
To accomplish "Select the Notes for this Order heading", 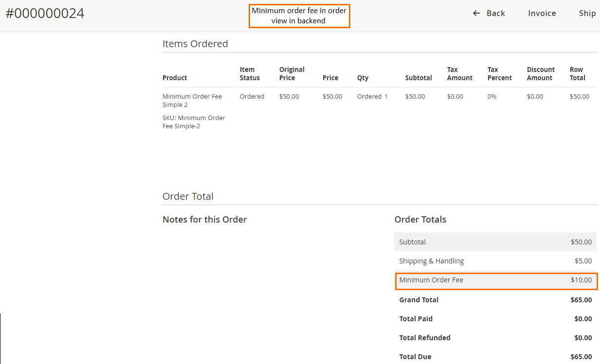I will coord(204,219).
